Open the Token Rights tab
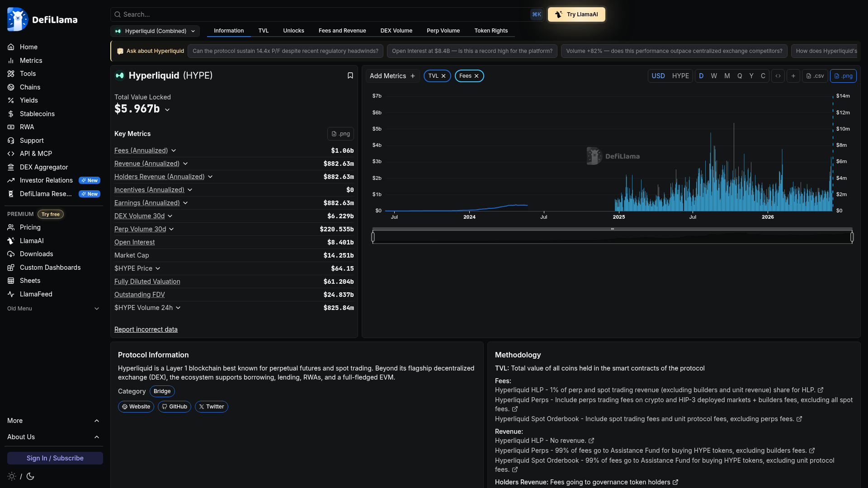 [x=491, y=31]
